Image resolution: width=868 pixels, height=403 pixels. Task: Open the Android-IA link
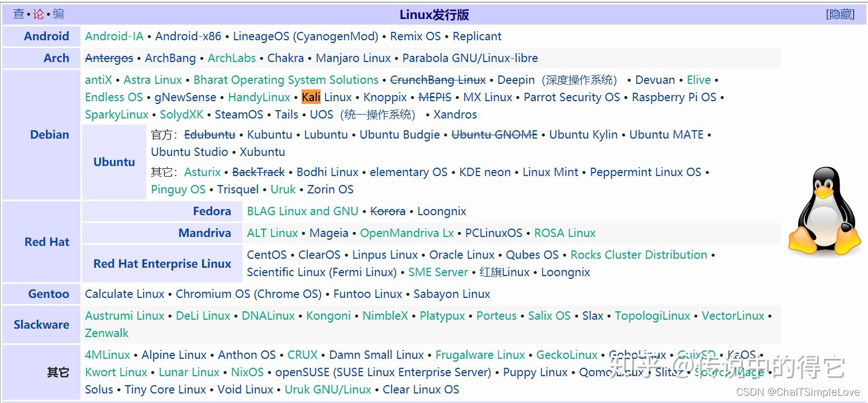(x=114, y=36)
